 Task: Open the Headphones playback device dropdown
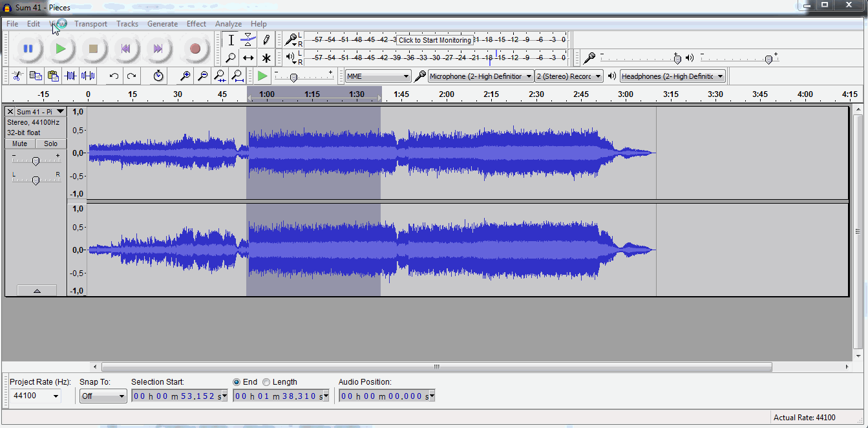(x=673, y=76)
